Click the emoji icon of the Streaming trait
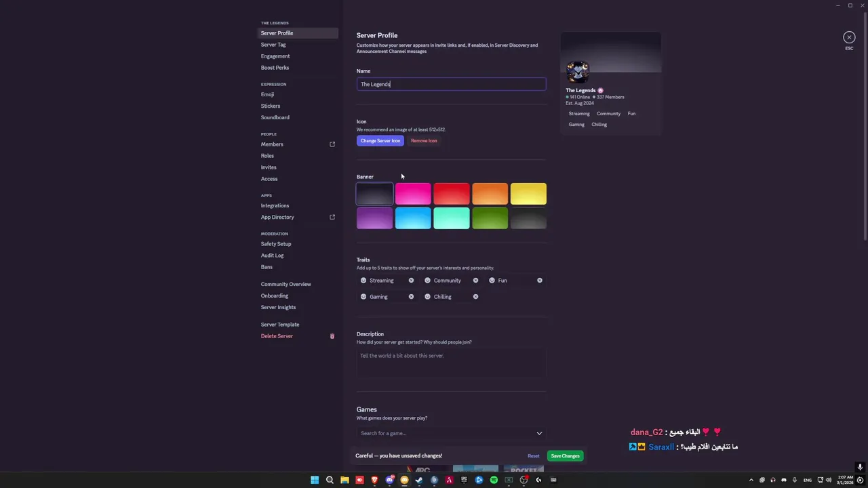Screen dimensions: 868x488 click(363, 280)
